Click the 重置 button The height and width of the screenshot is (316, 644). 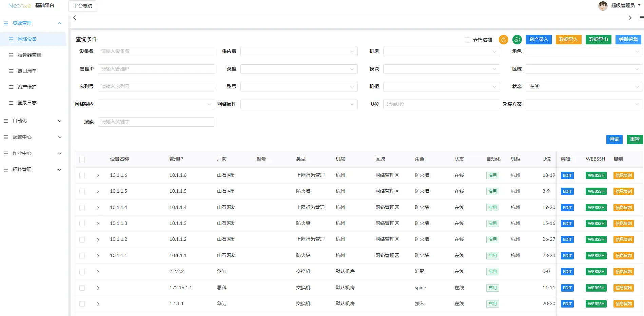click(635, 140)
